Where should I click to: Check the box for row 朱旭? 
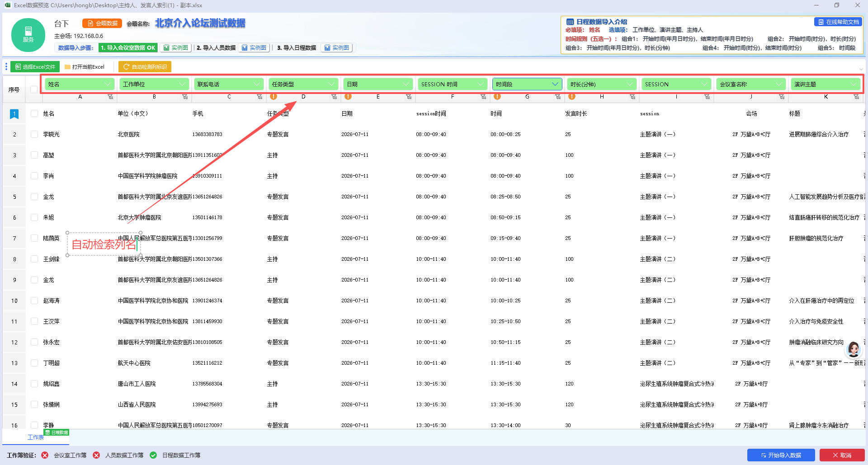click(34, 217)
